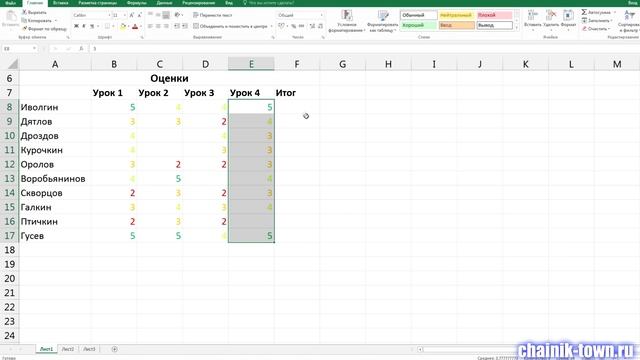Expand Merge and Center dropdown arrow
Image resolution: width=640 pixels, height=360 pixels.
pos(271,26)
